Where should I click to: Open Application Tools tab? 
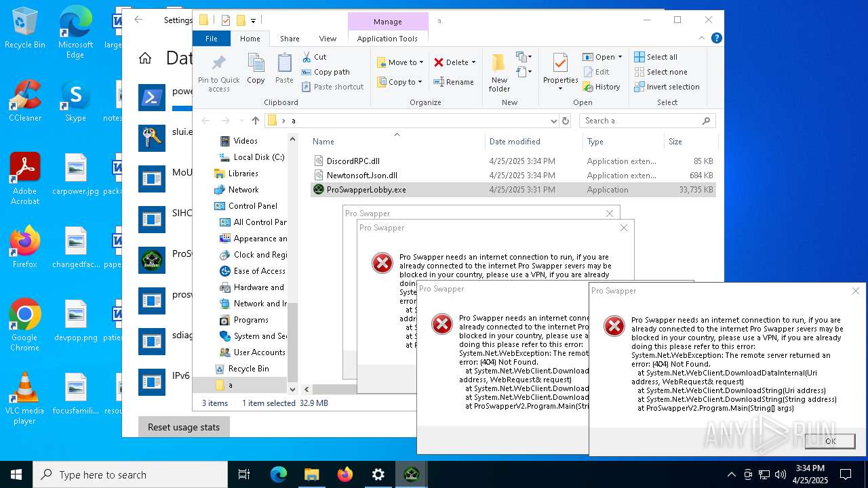click(387, 39)
